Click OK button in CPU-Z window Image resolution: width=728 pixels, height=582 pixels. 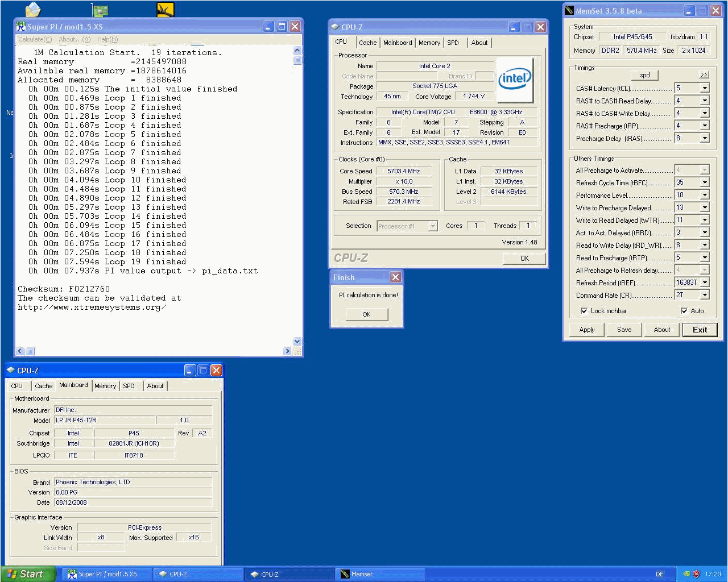click(524, 259)
